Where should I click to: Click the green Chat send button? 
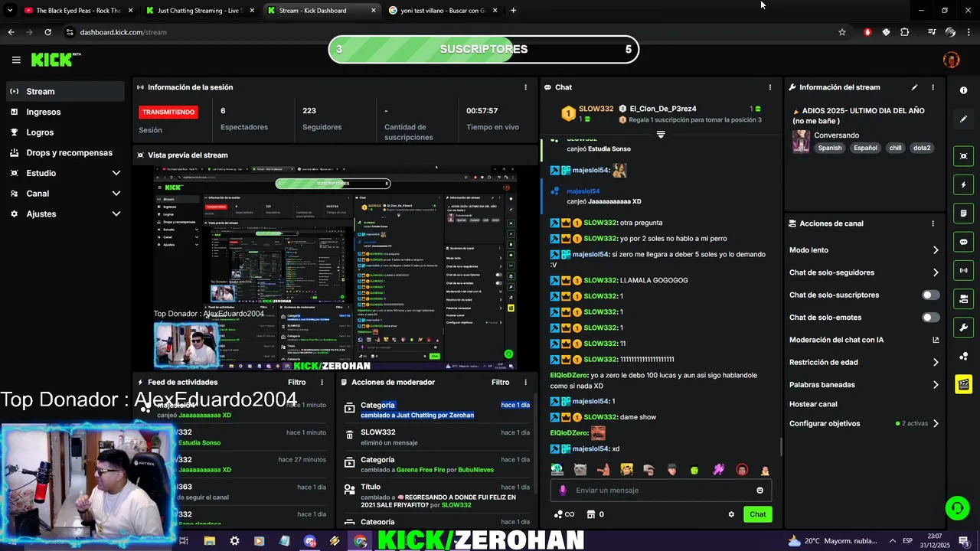point(757,514)
